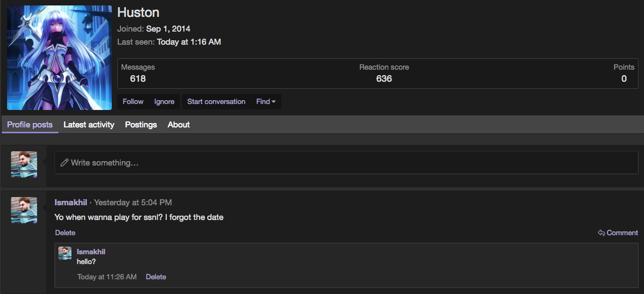This screenshot has height=294, width=644.
Task: Click the Messages count 618
Action: coord(138,79)
